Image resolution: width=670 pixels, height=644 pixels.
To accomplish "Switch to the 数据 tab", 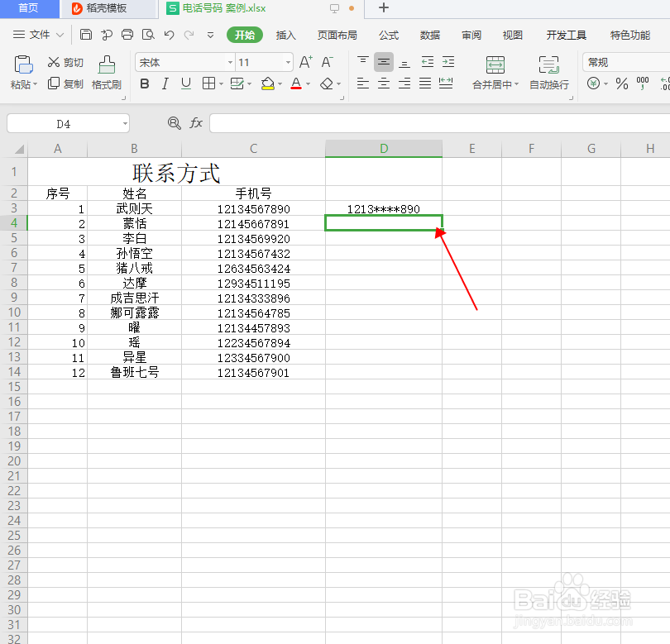I will [430, 35].
